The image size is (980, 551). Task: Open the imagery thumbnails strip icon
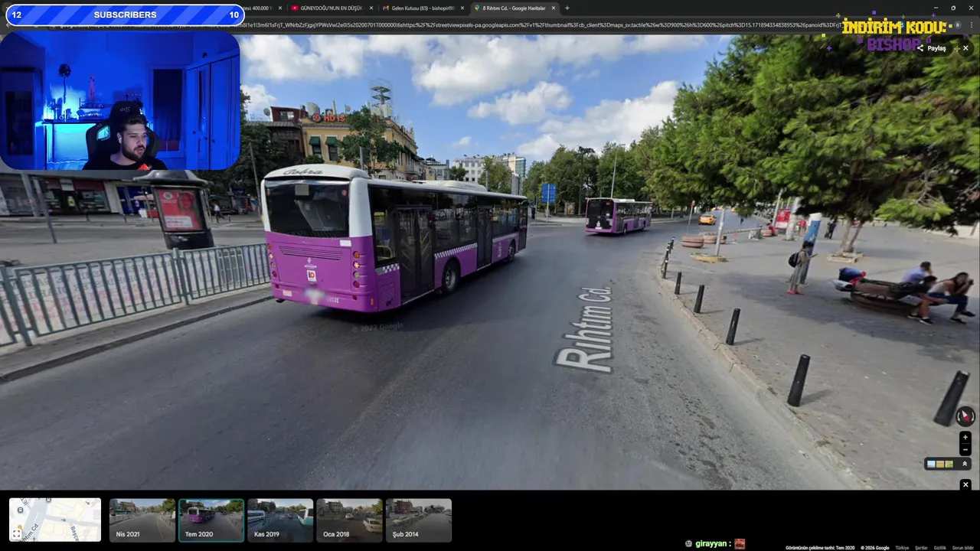click(940, 464)
